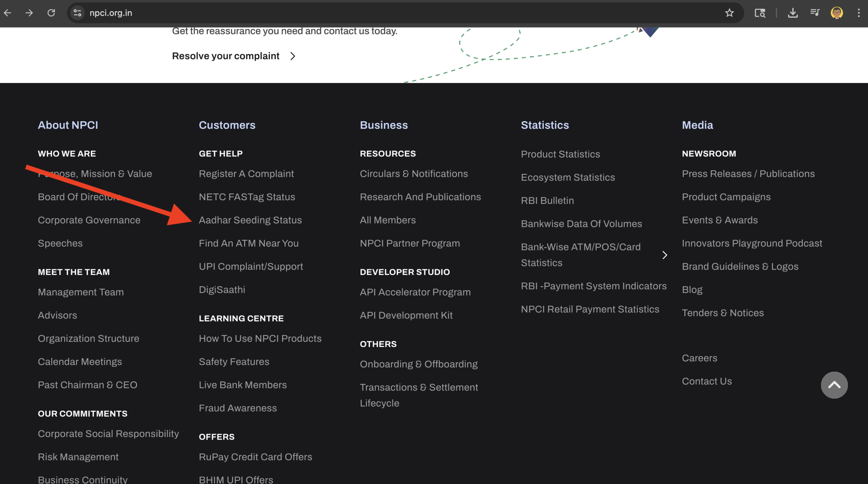Screen dimensions: 868x484
Task: Open the browser downloads icon
Action: 793,13
